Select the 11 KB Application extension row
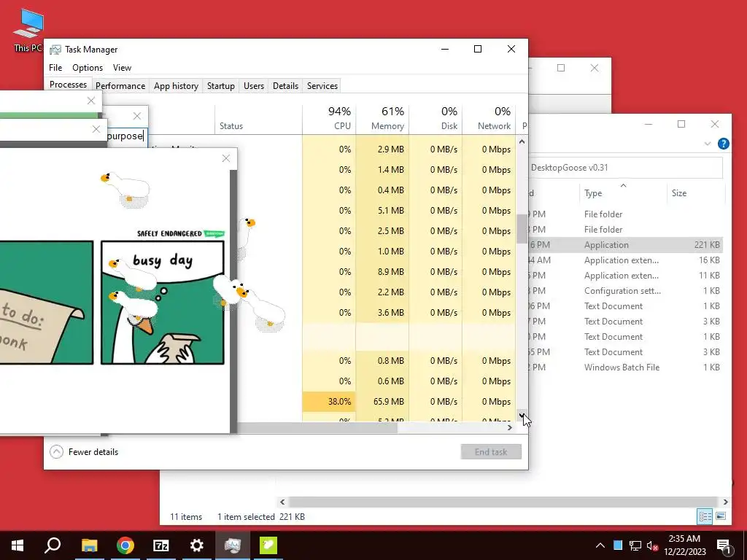Viewport: 747px width, 560px height. click(625, 275)
